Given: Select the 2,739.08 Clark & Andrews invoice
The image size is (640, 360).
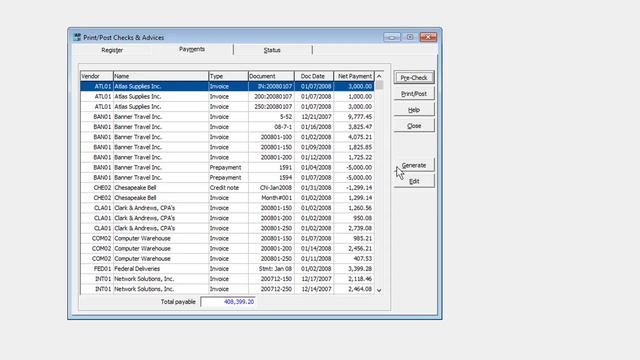Looking at the screenshot, I should 227,229.
